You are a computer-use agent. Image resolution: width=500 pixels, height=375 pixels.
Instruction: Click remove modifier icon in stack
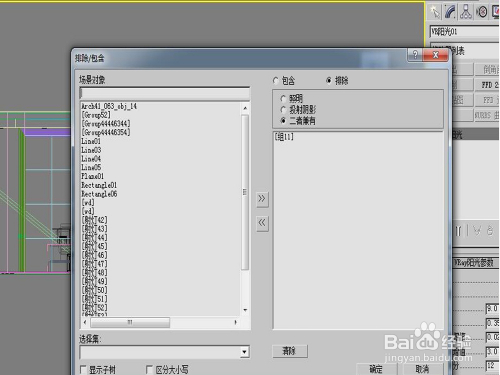[490, 231]
